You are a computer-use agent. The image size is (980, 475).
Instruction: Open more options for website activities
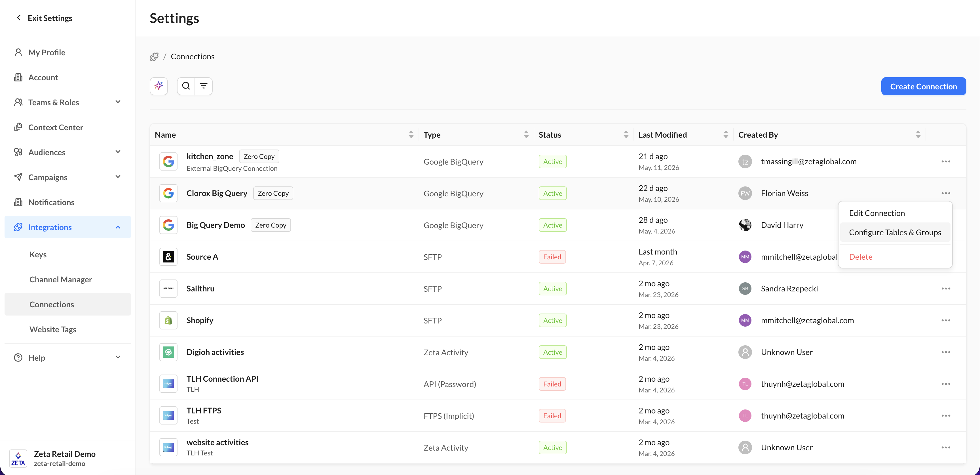[x=946, y=447]
